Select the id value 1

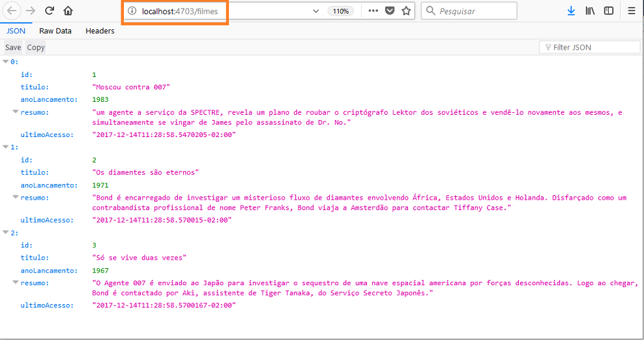94,74
